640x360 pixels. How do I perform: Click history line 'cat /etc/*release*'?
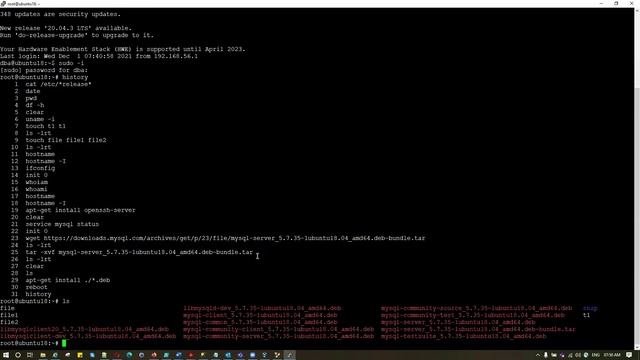tap(58, 84)
